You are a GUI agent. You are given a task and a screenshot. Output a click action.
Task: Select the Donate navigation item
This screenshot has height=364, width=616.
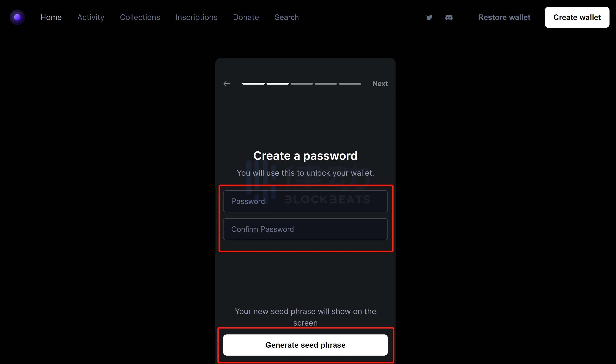[246, 17]
